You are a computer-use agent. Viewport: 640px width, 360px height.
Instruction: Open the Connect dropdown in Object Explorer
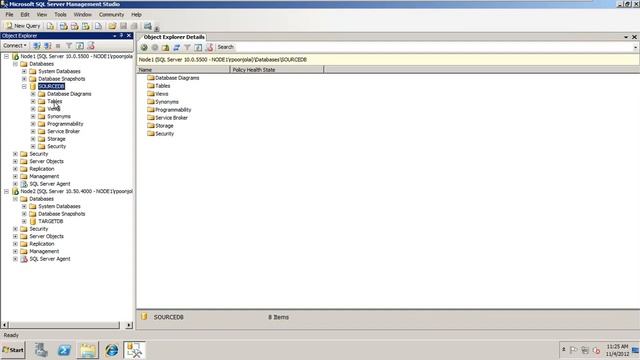15,46
